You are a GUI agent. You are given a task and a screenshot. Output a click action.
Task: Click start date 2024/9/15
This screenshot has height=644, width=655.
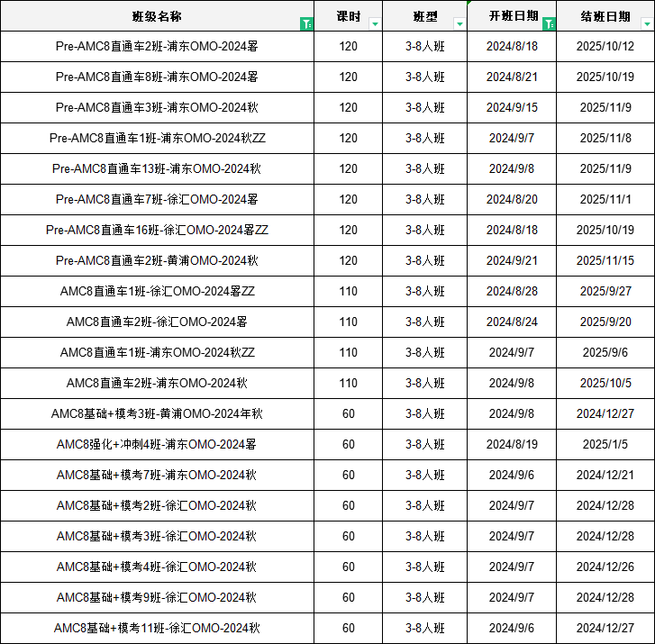[512, 108]
